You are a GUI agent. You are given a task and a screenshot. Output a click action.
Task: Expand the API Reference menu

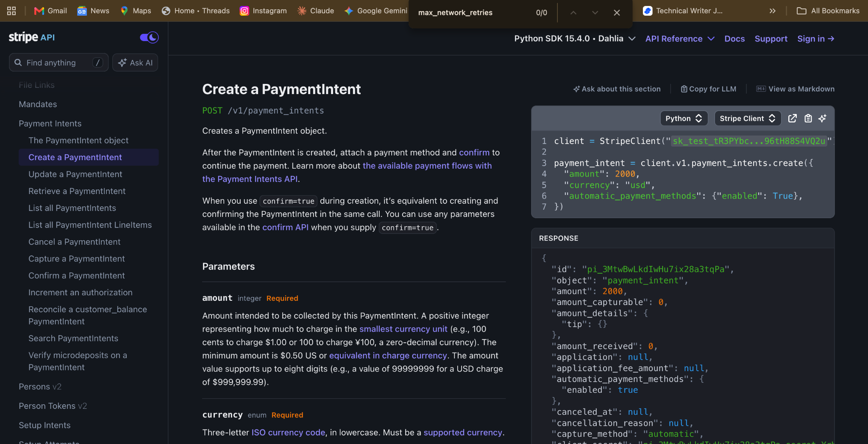pos(680,39)
